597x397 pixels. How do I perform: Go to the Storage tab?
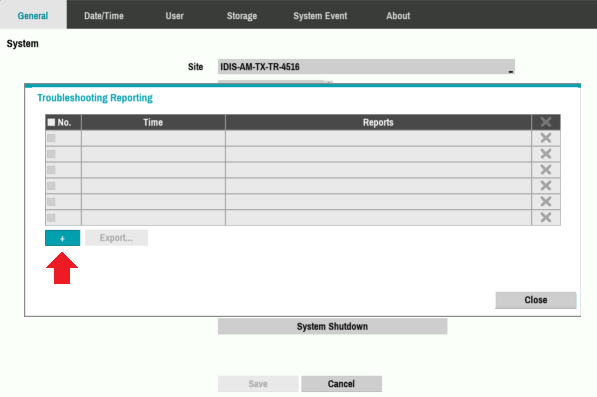242,16
